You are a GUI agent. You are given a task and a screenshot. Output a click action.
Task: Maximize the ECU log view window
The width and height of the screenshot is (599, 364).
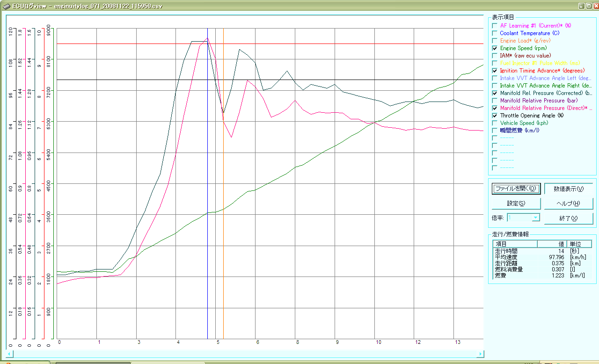pos(588,7)
